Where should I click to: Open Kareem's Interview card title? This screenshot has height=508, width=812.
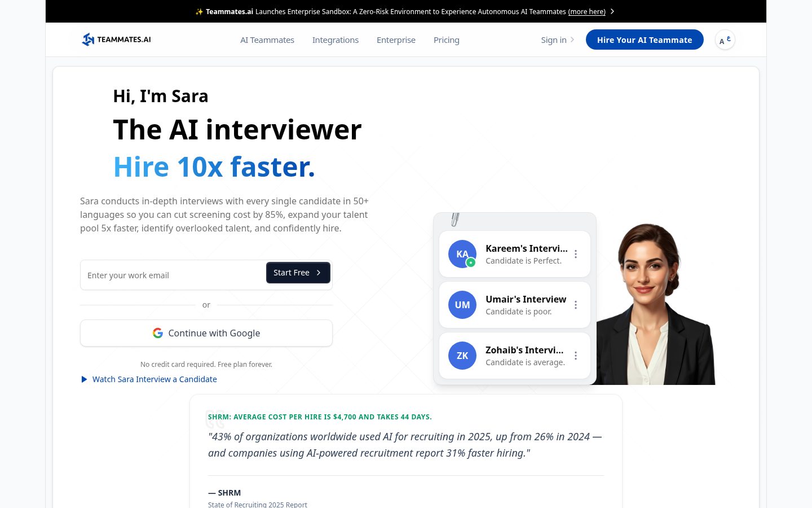coord(527,248)
